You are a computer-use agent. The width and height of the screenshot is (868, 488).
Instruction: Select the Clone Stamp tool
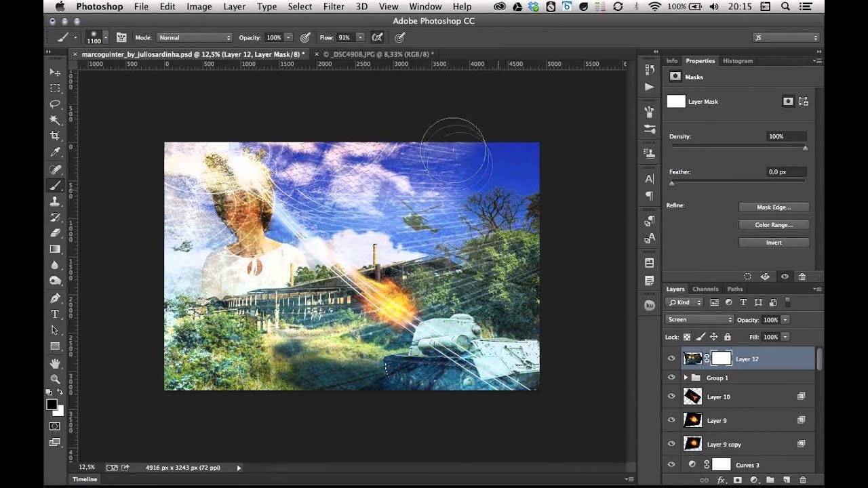(55, 201)
